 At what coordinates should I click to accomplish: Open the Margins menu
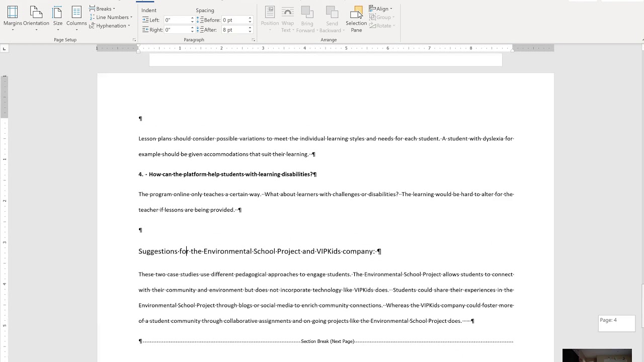[x=13, y=18]
